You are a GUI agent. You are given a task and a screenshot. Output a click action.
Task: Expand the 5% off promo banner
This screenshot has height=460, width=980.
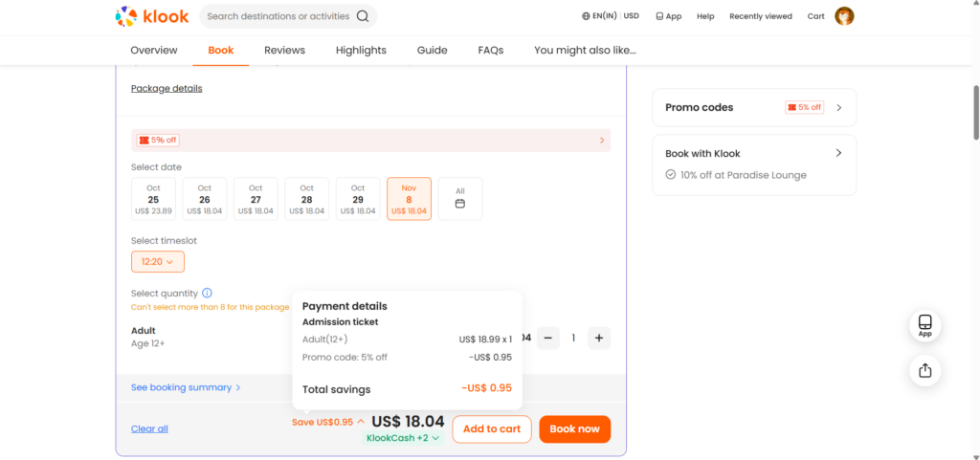370,140
